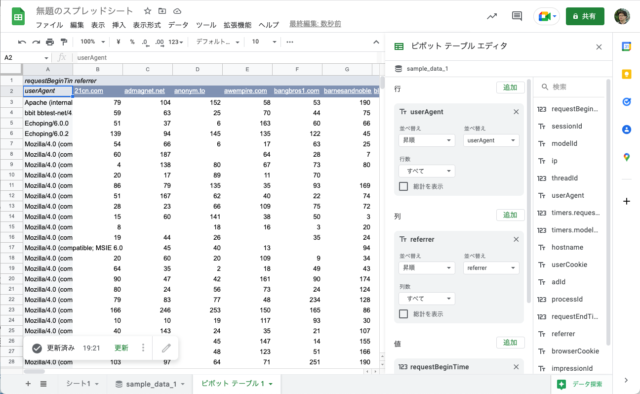This screenshot has width=640, height=394.
Task: Close the pivot table editor
Action: (599, 47)
